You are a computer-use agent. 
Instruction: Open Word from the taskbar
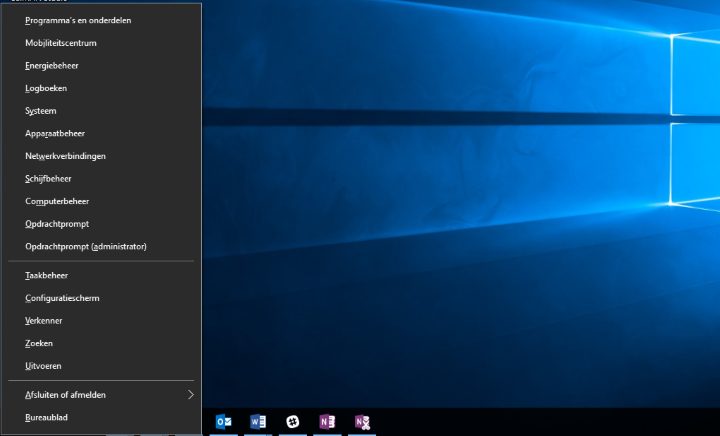(x=258, y=422)
